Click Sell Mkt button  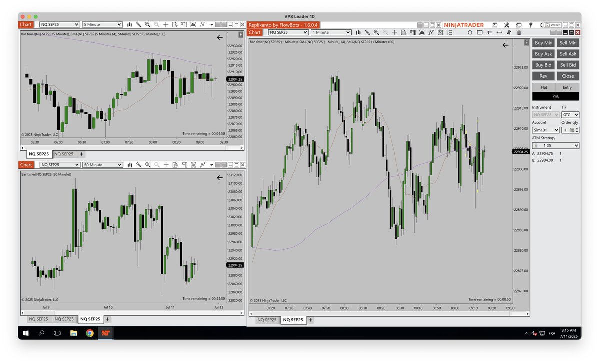pyautogui.click(x=568, y=43)
